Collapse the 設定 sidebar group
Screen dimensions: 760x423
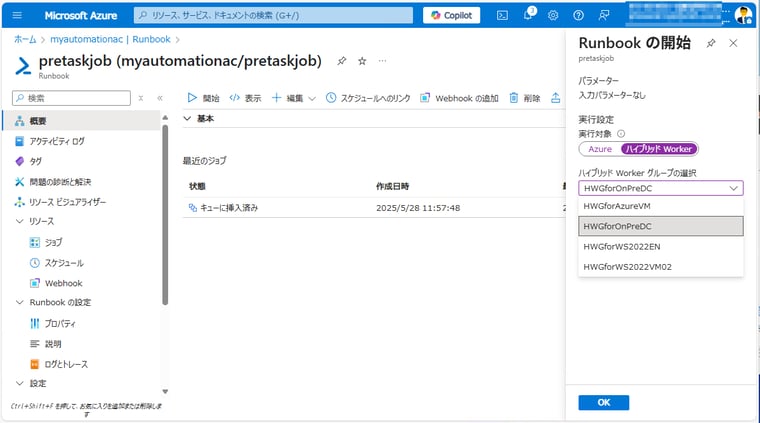pos(19,383)
